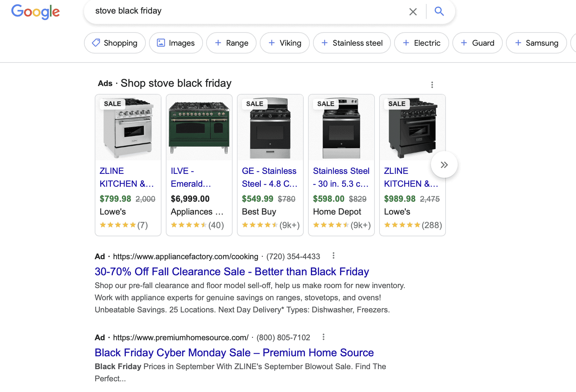Open Black Friday Cyber Monday Sale link
The width and height of the screenshot is (576, 392).
[234, 353]
